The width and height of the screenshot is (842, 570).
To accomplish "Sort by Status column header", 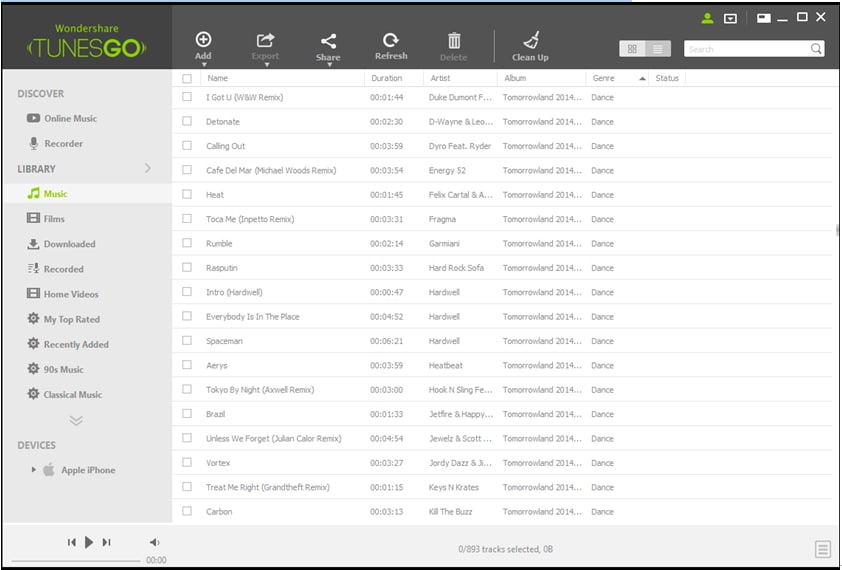I will (667, 78).
